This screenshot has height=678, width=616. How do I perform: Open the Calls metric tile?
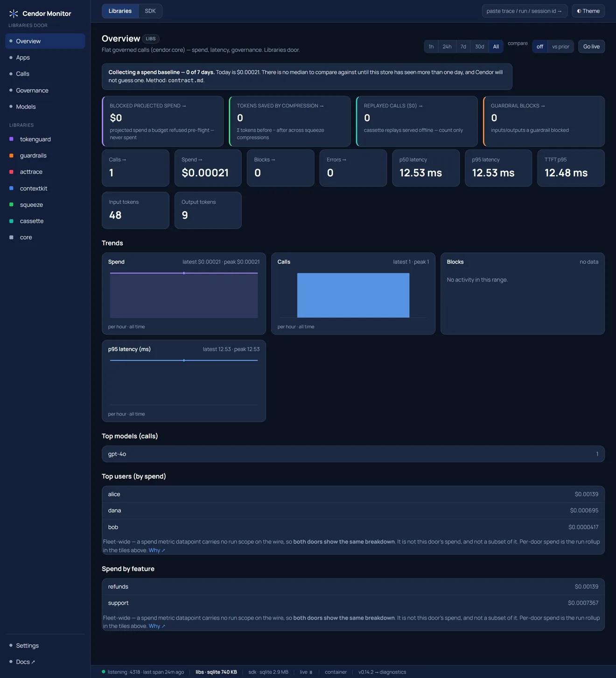click(x=135, y=168)
